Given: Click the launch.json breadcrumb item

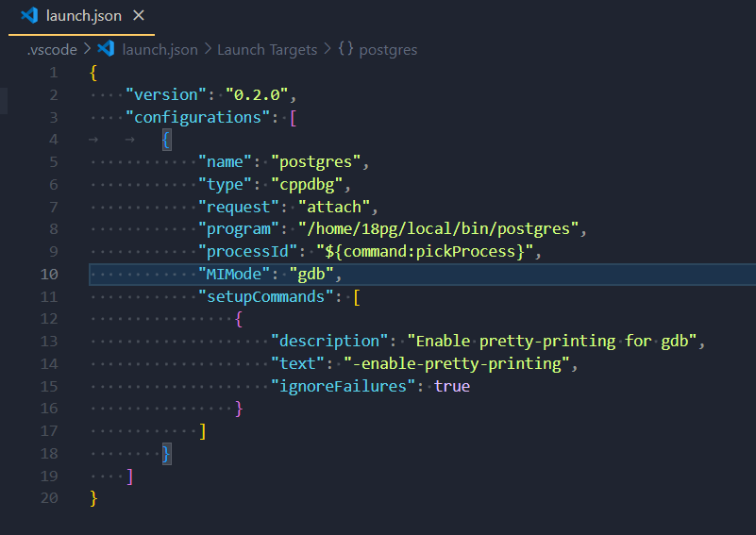Looking at the screenshot, I should [x=160, y=50].
